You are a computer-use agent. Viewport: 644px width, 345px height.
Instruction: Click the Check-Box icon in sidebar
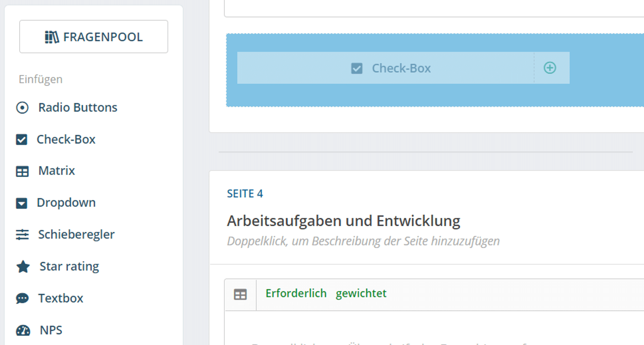22,140
